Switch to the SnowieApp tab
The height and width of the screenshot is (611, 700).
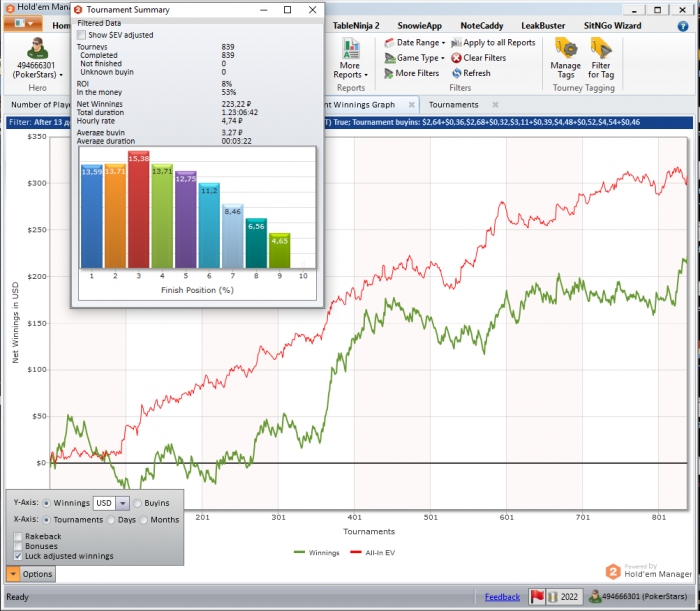pyautogui.click(x=420, y=26)
